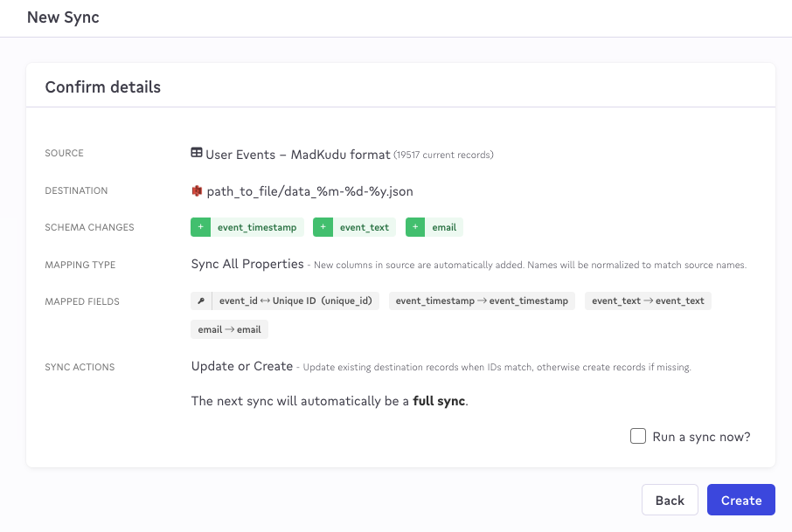Image resolution: width=792 pixels, height=532 pixels.
Task: Click the red S3 destination icon
Action: point(197,190)
